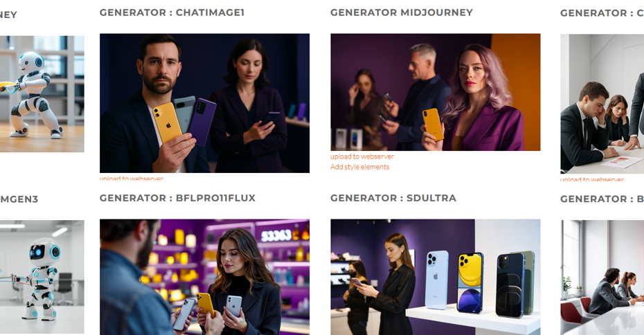Click the cut-off generator heading at bottom right
This screenshot has width=644, height=335.
(602, 199)
